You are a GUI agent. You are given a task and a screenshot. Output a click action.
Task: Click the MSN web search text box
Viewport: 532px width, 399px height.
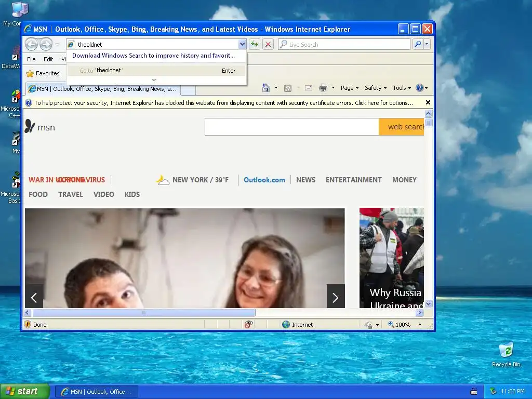click(x=292, y=127)
